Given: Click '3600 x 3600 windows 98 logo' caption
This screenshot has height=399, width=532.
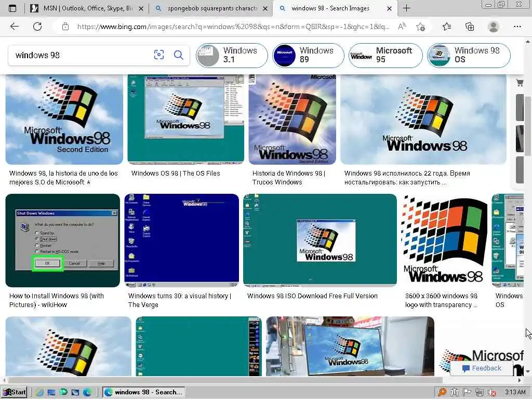Looking at the screenshot, I should click(441, 300).
